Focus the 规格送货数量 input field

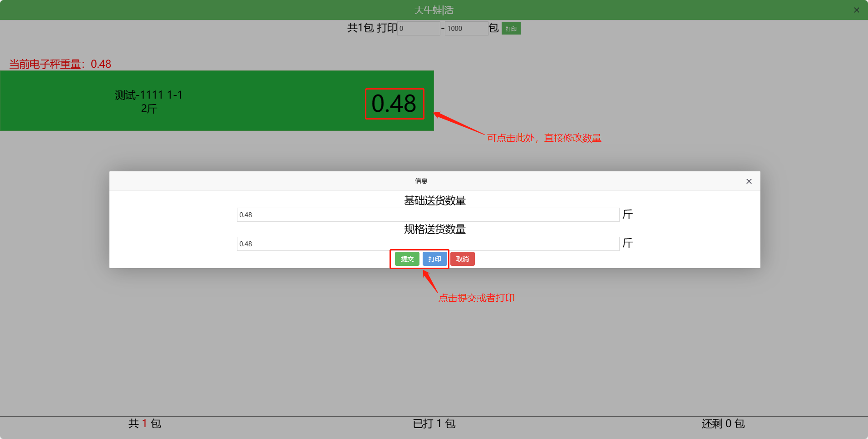click(x=428, y=244)
